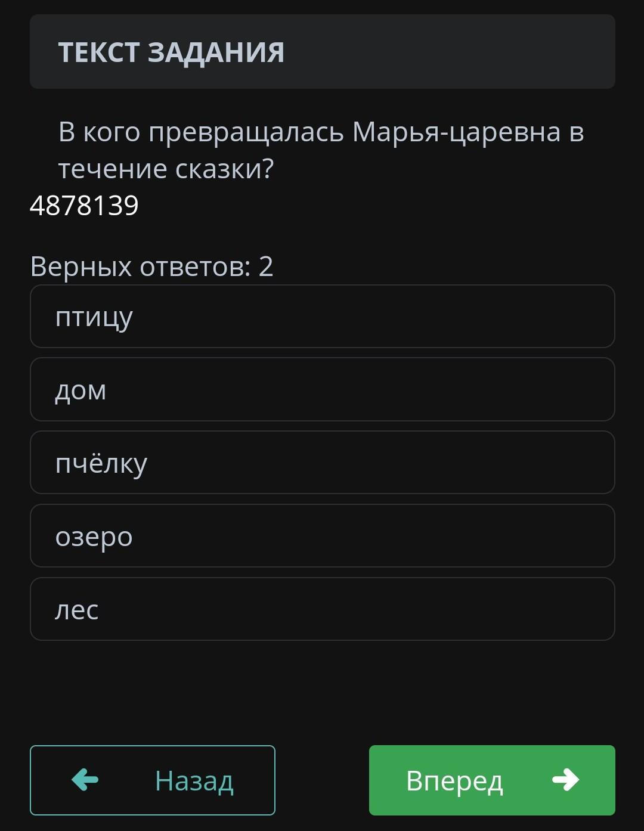Click the right arrow icon in Вперед
Screen dimensions: 644x831
(565, 780)
